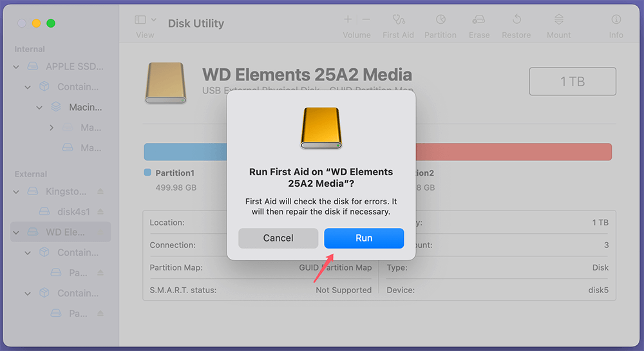Open the Partition pie icon
The height and width of the screenshot is (351, 644).
coord(440,19)
